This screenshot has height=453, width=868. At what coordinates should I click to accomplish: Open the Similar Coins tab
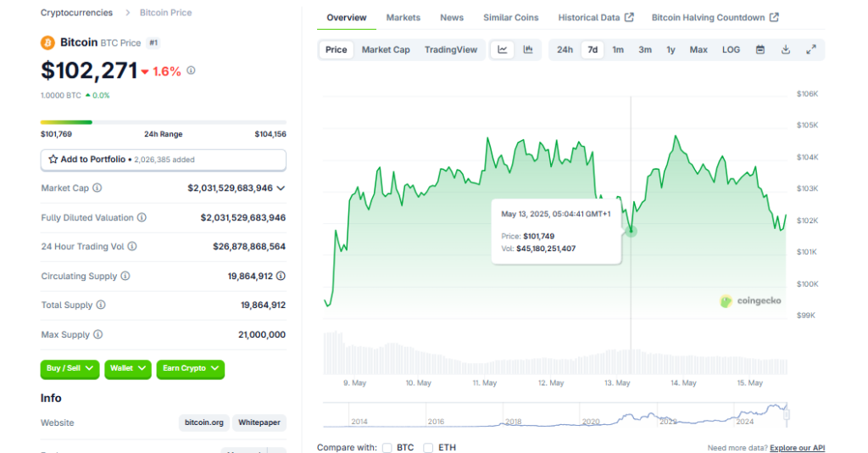[510, 17]
